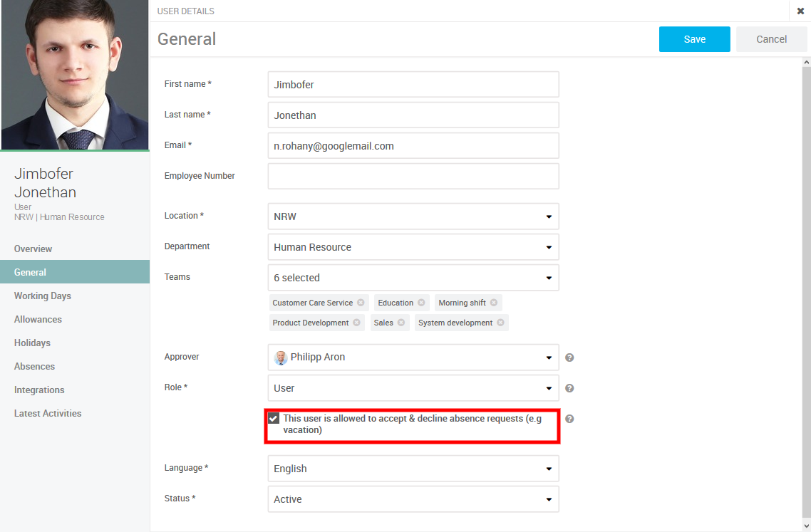Remove the System development team tag
The image size is (811, 532).
(501, 323)
